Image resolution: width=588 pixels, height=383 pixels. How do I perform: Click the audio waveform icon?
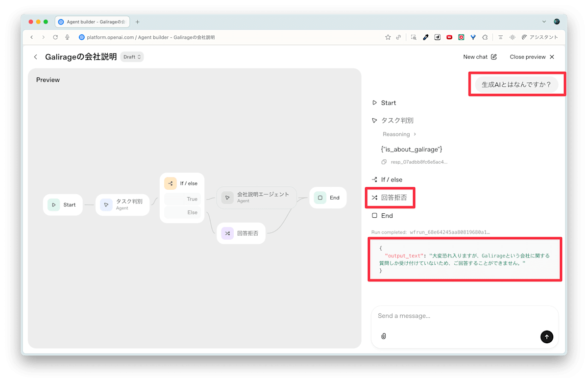point(512,37)
